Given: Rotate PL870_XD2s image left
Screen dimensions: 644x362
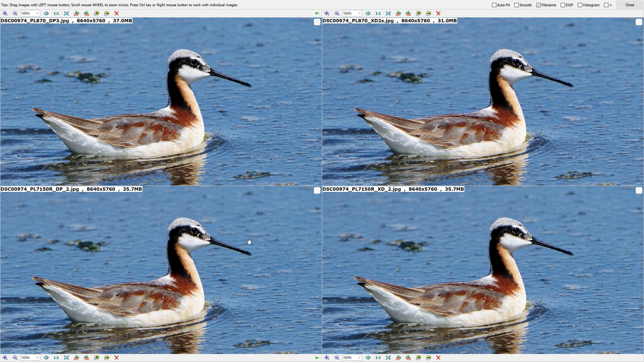Looking at the screenshot, I should 398,13.
